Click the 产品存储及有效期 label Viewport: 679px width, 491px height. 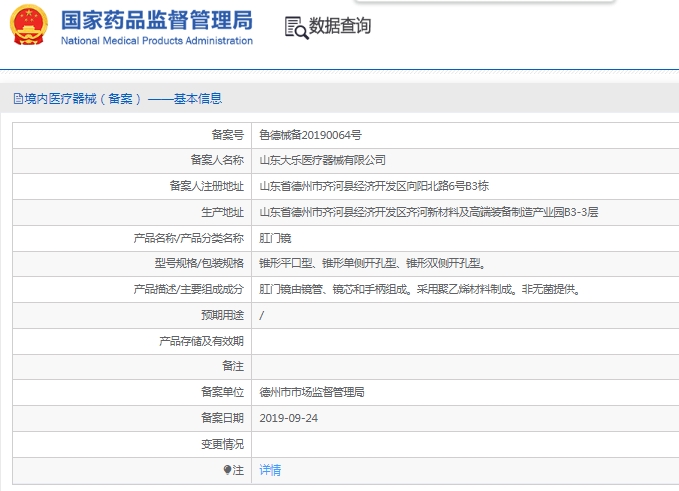click(201, 341)
